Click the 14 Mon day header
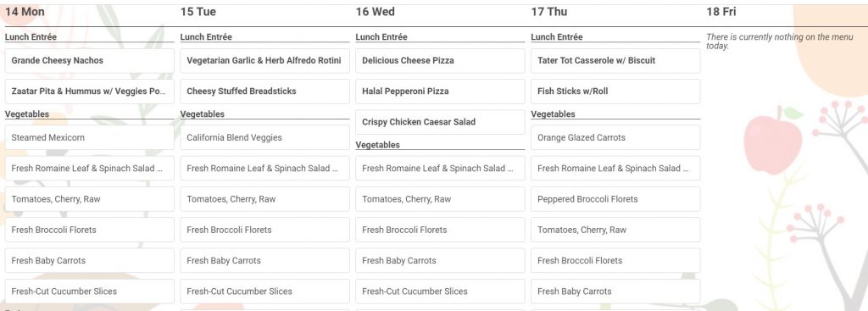 (x=25, y=12)
